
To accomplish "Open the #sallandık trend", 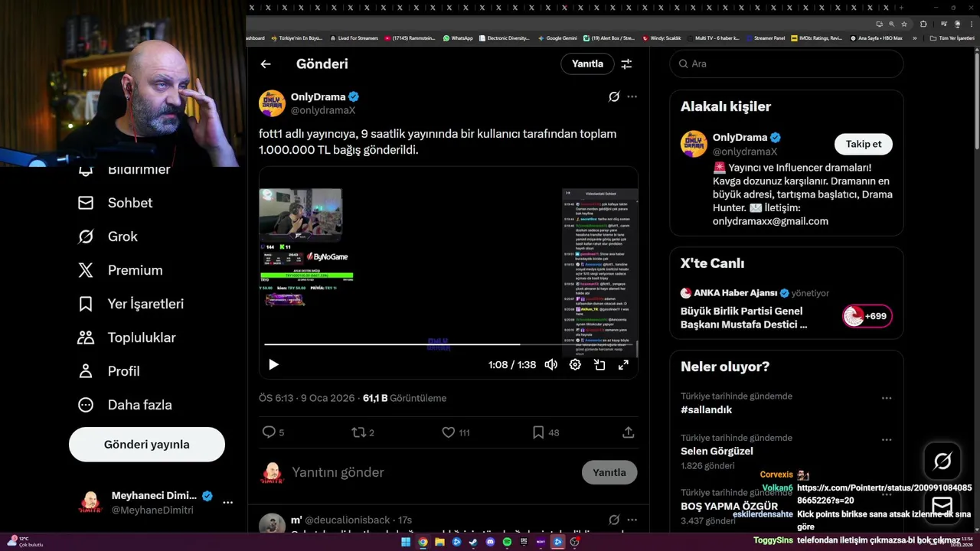I will pyautogui.click(x=706, y=409).
